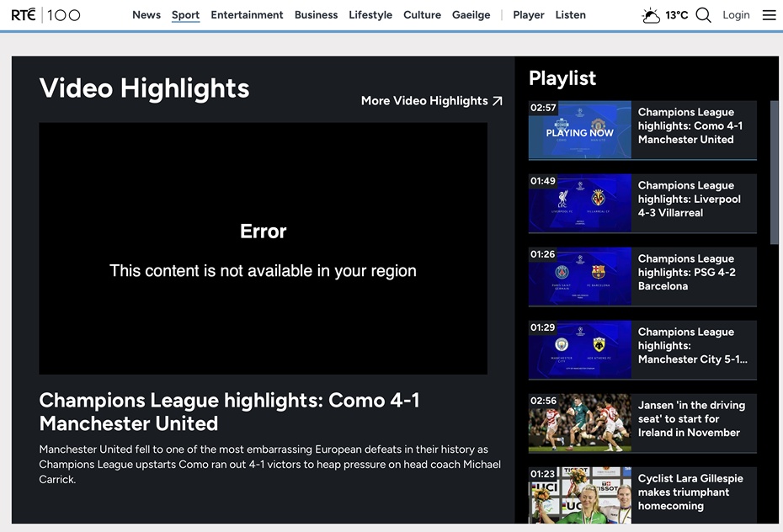The height and width of the screenshot is (532, 783).
Task: Click the Manchester United description paragraph
Action: [x=269, y=464]
